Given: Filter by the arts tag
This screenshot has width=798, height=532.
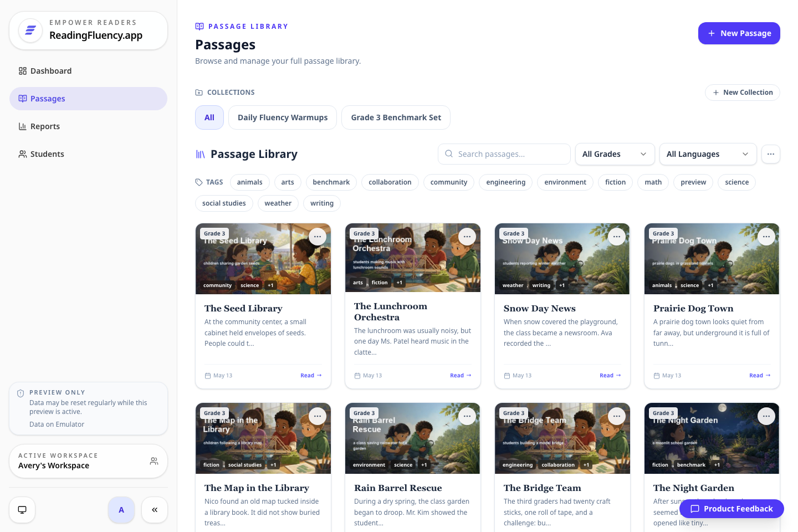Looking at the screenshot, I should pyautogui.click(x=288, y=182).
